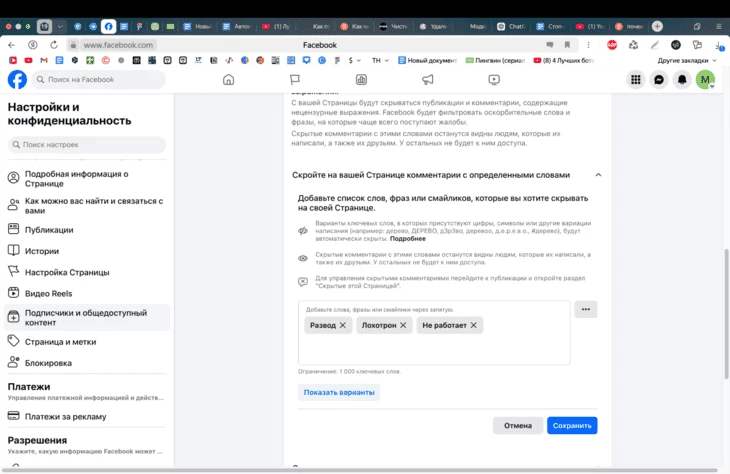This screenshot has height=474, width=730.
Task: Open 'Настройка Страницы' settings item
Action: point(87,272)
